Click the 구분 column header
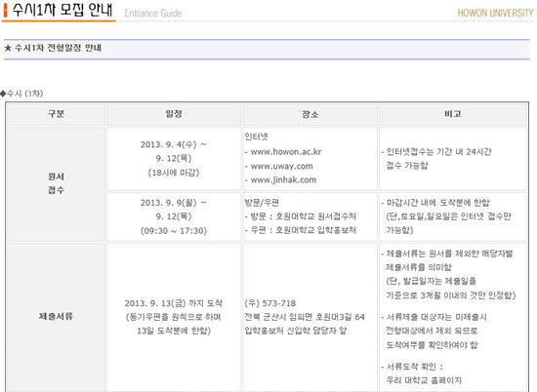The image size is (537, 392). 56,114
